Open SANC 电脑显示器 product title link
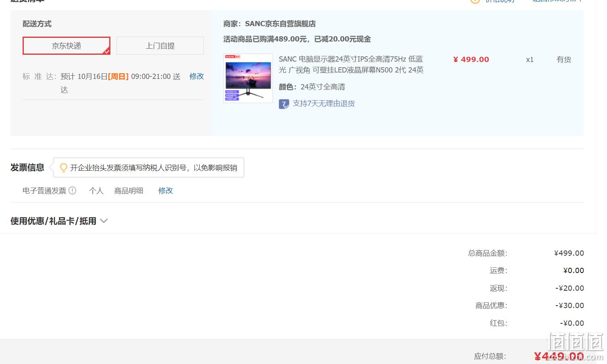This screenshot has height=364, width=607. 351,64
